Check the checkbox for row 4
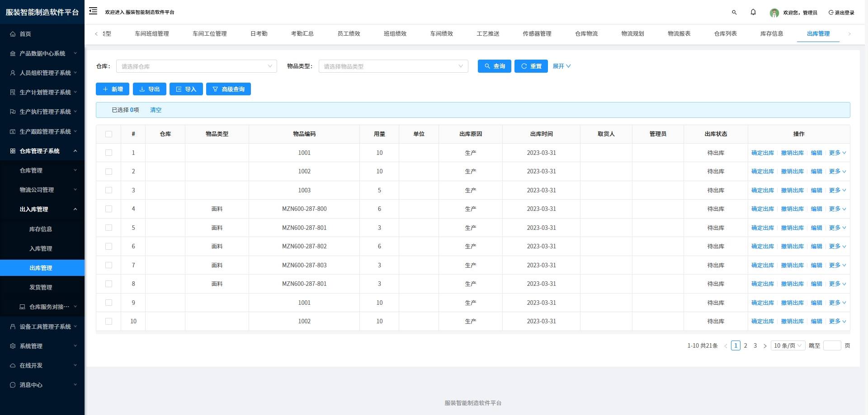The height and width of the screenshot is (415, 868). point(108,209)
